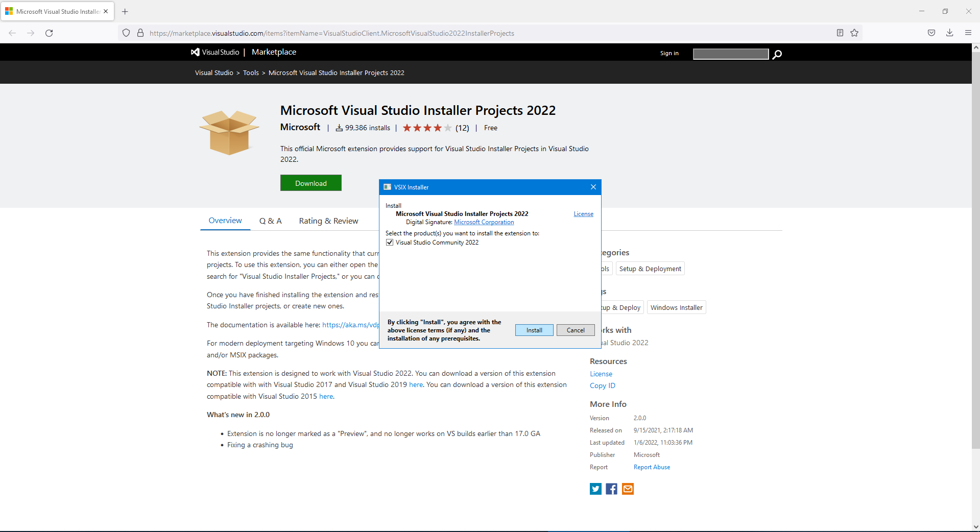Click the Marketplace header link

274,52
